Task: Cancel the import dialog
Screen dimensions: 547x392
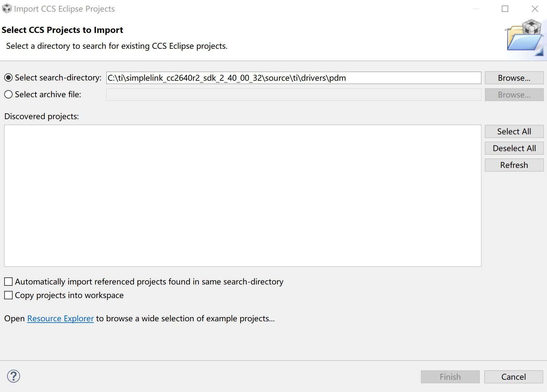Action: [x=513, y=377]
